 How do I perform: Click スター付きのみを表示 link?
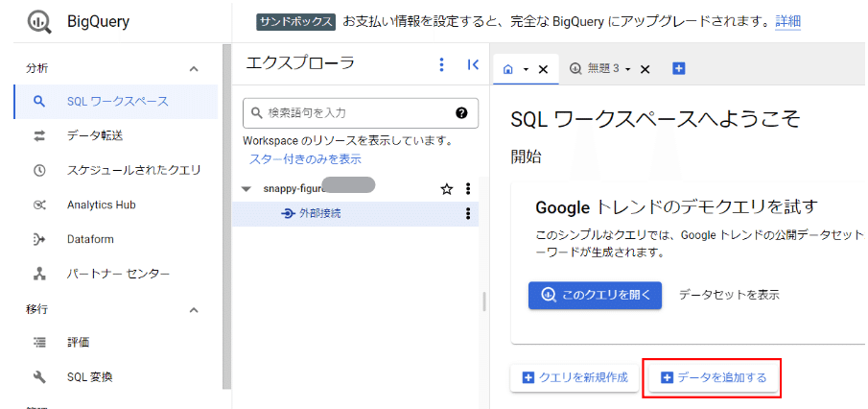click(305, 159)
